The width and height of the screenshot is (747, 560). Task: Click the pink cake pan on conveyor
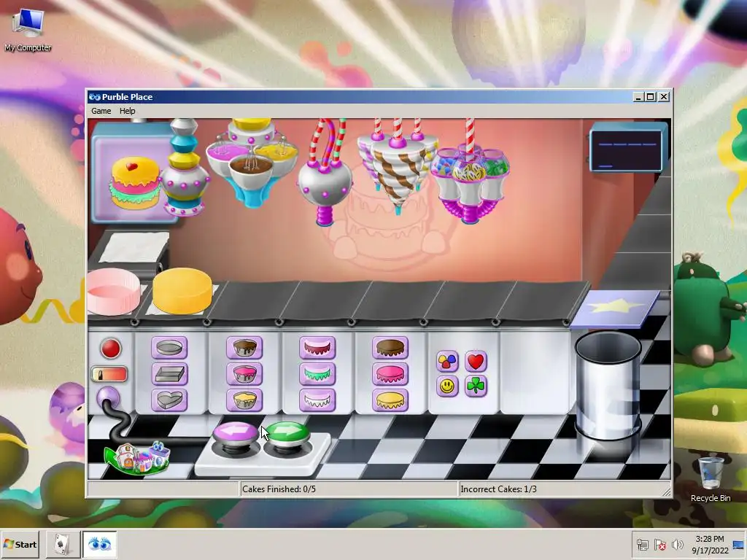[x=114, y=292]
